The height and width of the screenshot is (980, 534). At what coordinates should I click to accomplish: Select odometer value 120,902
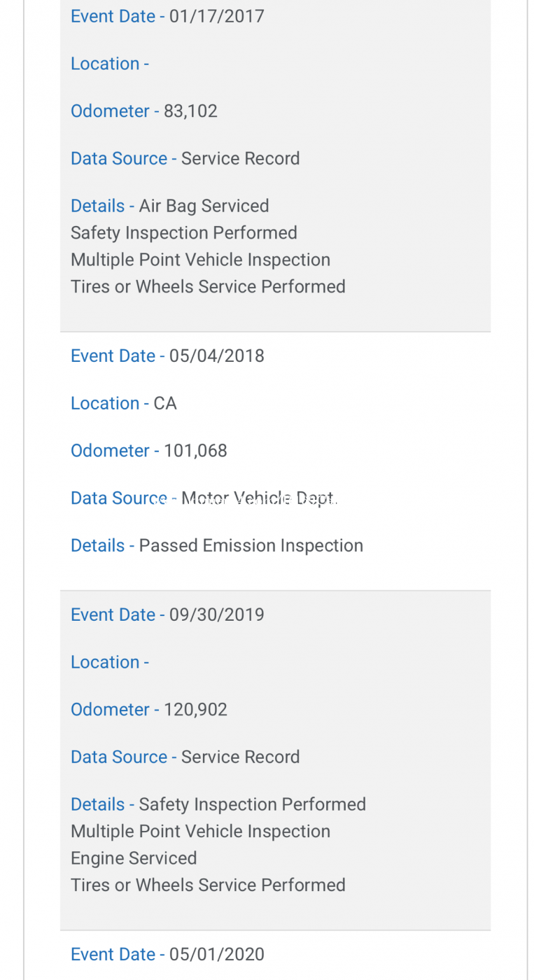pyautogui.click(x=195, y=710)
